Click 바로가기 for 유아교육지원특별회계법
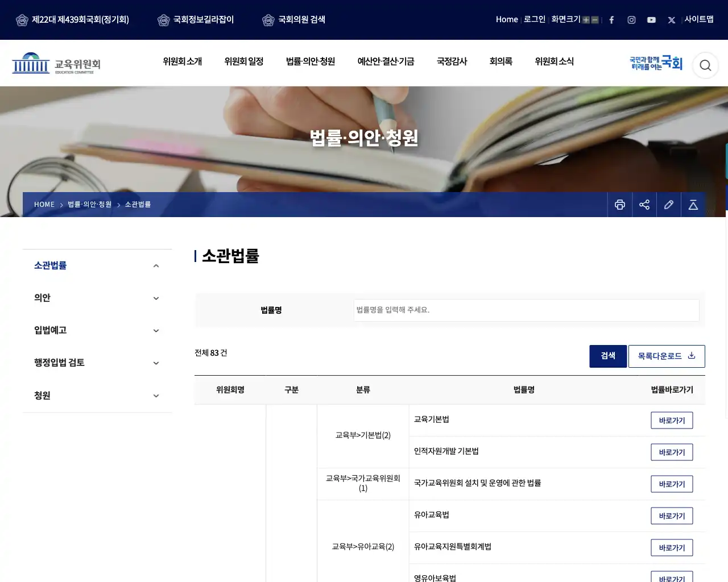This screenshot has height=582, width=728. pos(672,548)
